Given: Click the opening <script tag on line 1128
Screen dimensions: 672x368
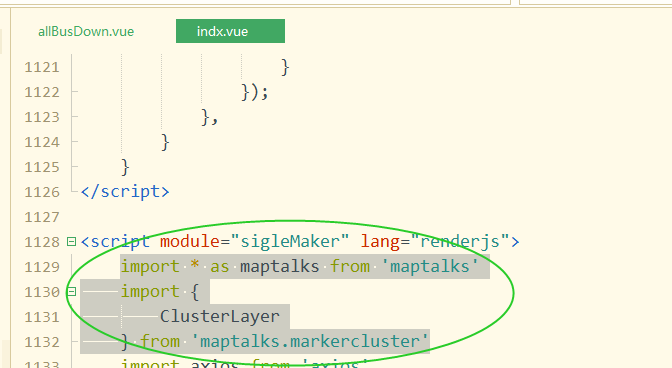Looking at the screenshot, I should [115, 242].
